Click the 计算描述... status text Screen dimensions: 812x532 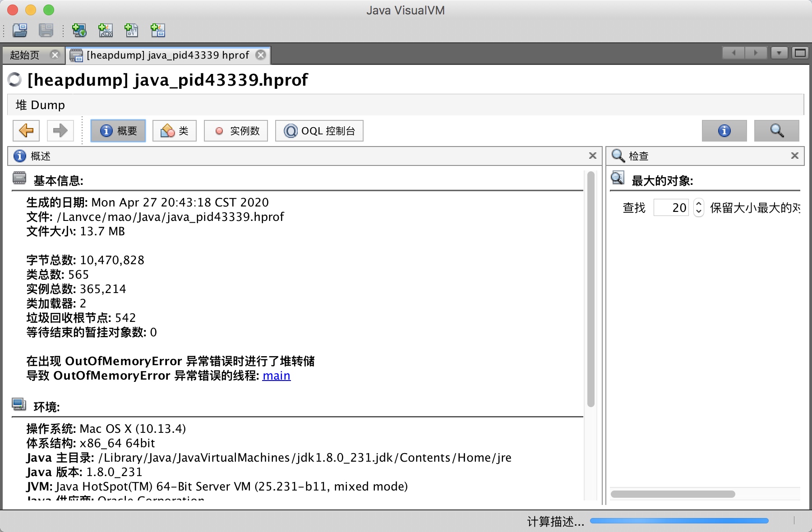coord(556,522)
